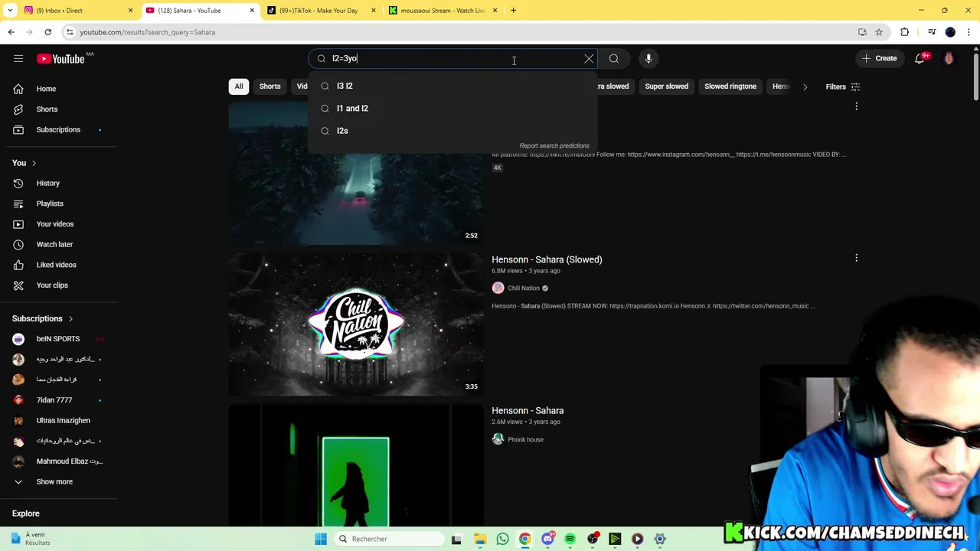
Task: Open the Create button
Action: pyautogui.click(x=879, y=58)
